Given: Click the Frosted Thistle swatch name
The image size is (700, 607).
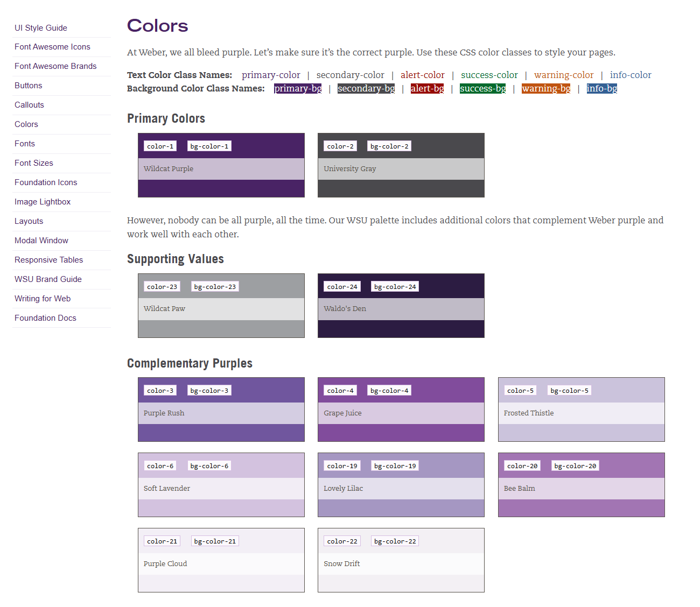Looking at the screenshot, I should pos(529,413).
